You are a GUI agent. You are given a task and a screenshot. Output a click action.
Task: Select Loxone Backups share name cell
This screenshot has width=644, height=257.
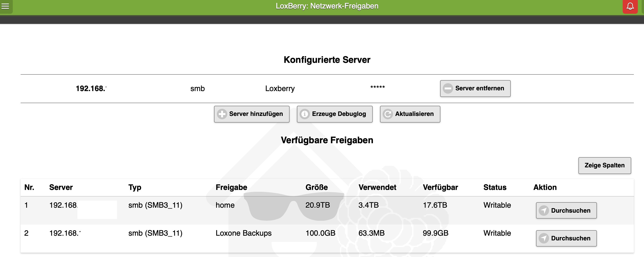[243, 233]
